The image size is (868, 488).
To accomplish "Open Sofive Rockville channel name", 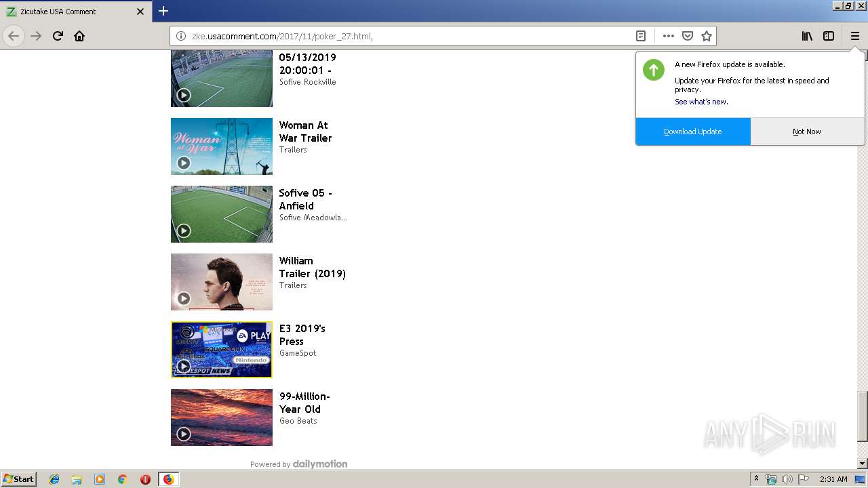I will (x=307, y=82).
